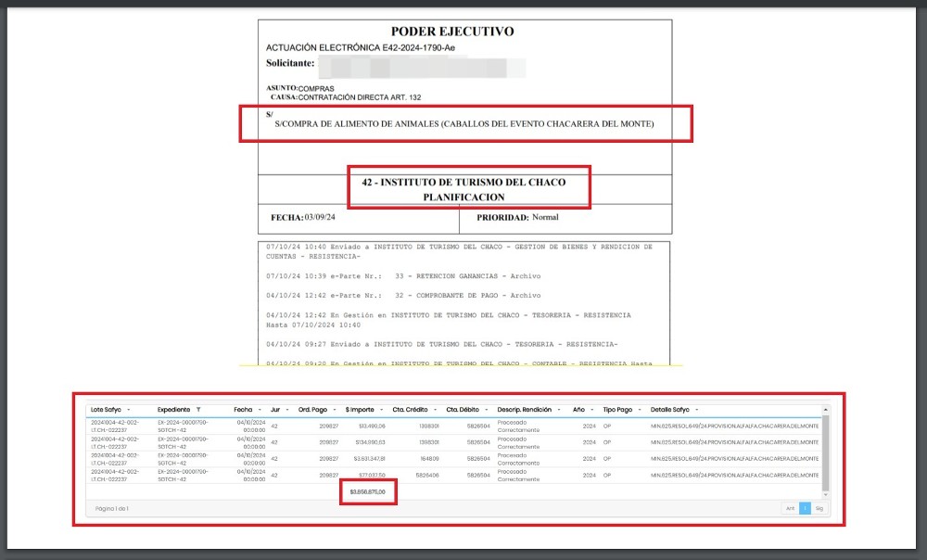Click the '07/10/24 10:40 Enviado a' log entry
927x560 pixels.
pyautogui.click(x=460, y=251)
